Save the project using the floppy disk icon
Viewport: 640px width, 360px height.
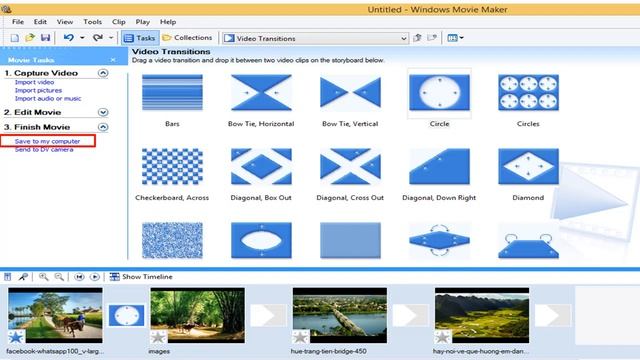click(45, 38)
